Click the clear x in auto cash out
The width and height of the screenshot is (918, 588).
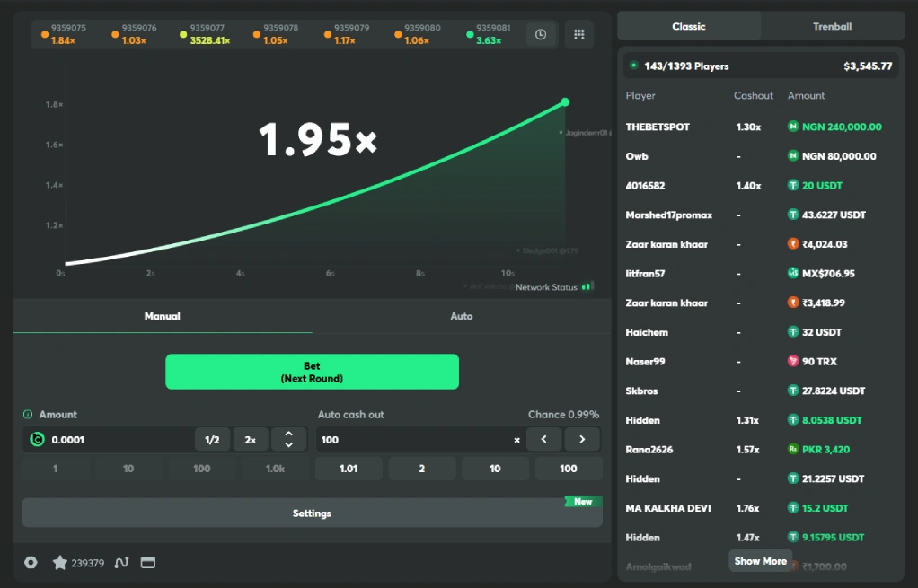516,440
